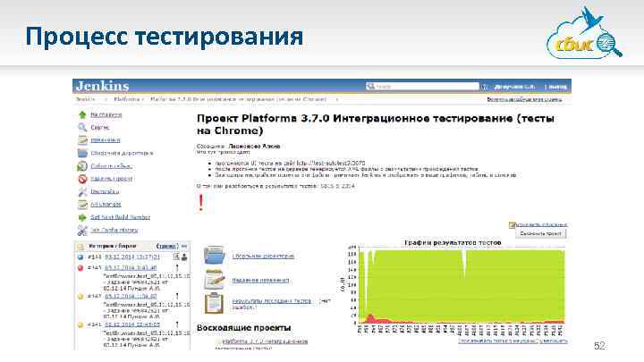Click the green arrow Set Next Build Number icon
The image size is (644, 362).
coord(82,217)
